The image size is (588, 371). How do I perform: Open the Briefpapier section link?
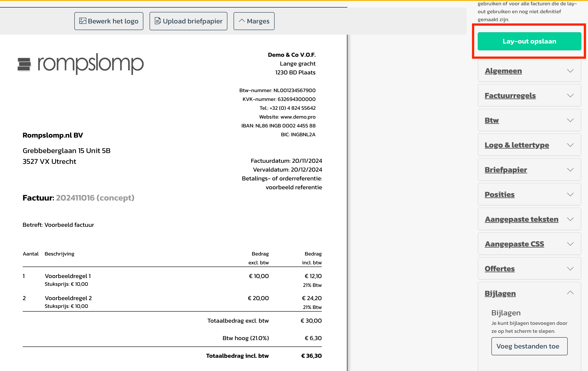506,169
